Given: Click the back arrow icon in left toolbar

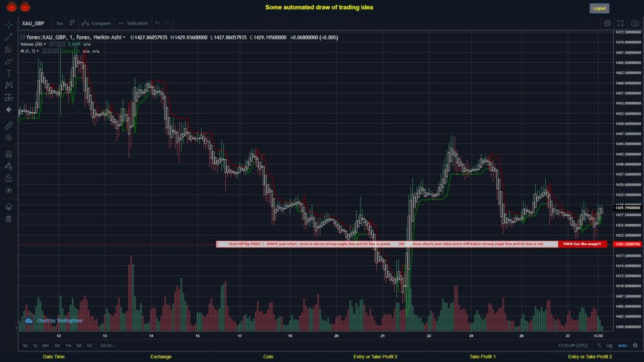Looking at the screenshot, I should coord(9,109).
